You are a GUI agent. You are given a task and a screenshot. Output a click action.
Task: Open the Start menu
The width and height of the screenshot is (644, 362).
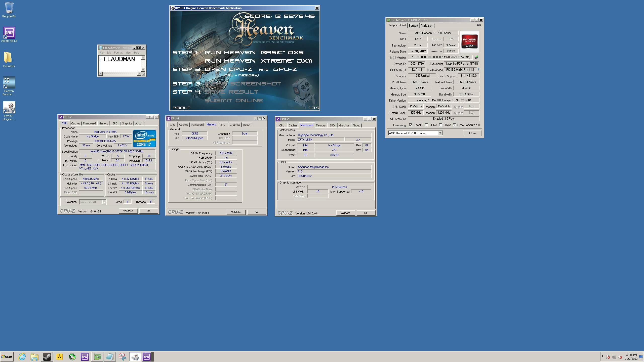(7, 357)
